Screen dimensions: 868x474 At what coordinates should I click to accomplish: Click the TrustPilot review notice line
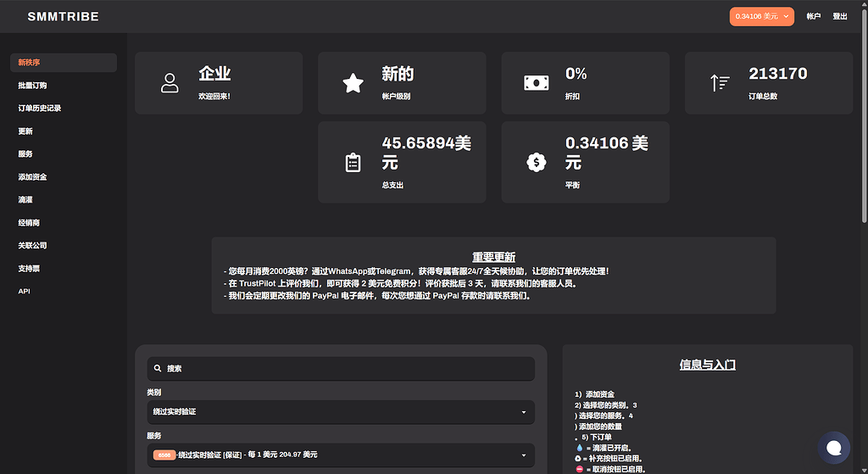401,283
